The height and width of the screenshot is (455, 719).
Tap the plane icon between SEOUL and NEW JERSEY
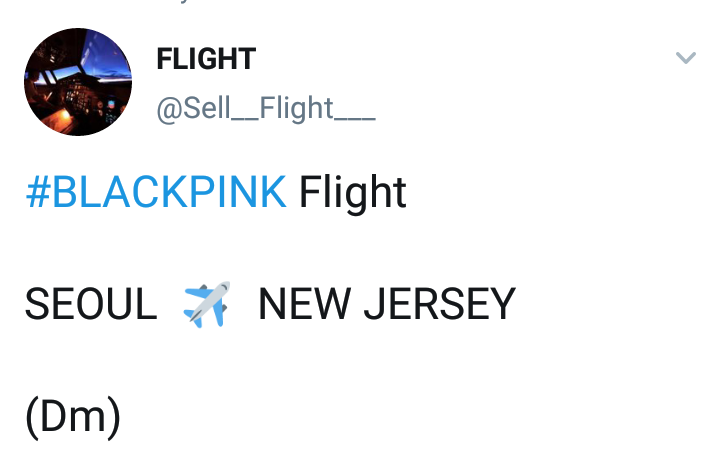(x=207, y=304)
